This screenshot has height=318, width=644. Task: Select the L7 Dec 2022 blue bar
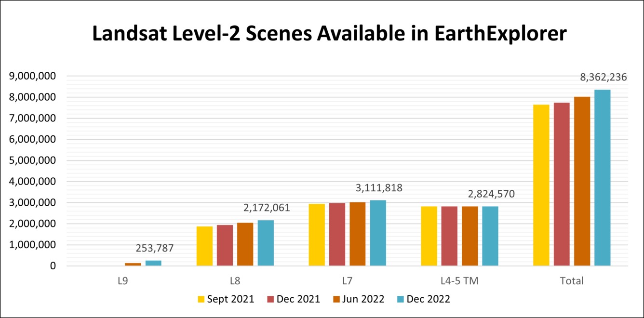pyautogui.click(x=378, y=233)
